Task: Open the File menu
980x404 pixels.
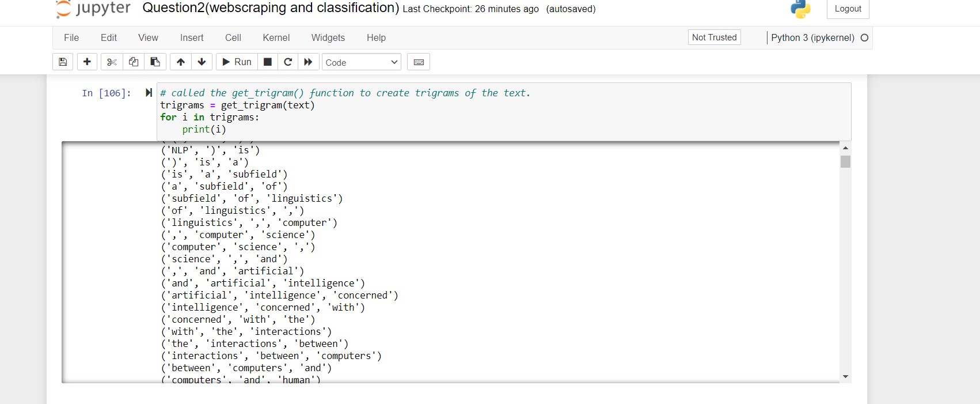Action: [71, 37]
